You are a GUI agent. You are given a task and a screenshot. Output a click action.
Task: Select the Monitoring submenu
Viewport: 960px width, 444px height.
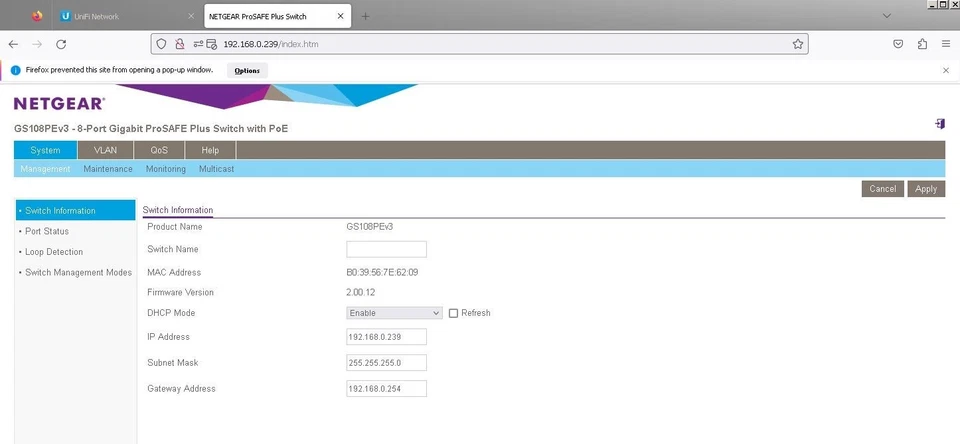pos(165,169)
